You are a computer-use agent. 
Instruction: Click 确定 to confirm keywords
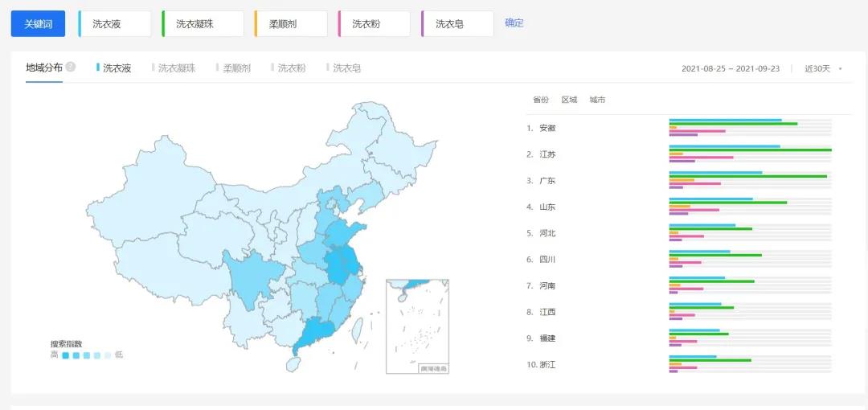click(514, 23)
